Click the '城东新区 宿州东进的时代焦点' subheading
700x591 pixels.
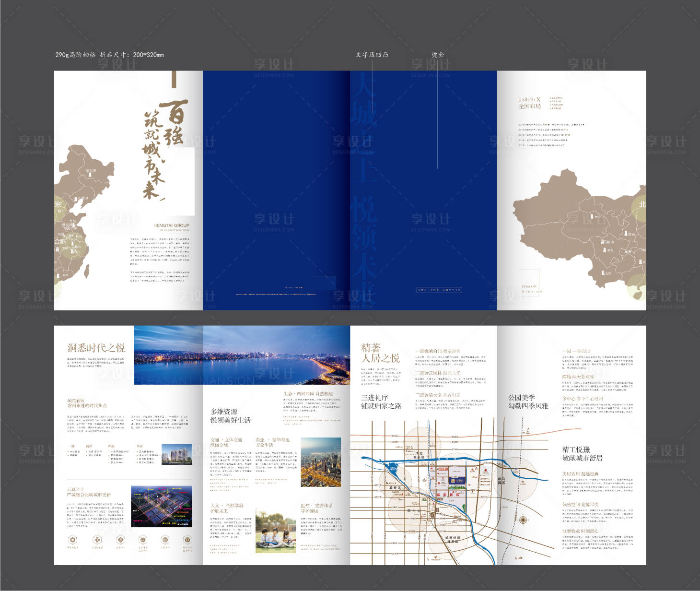click(87, 403)
